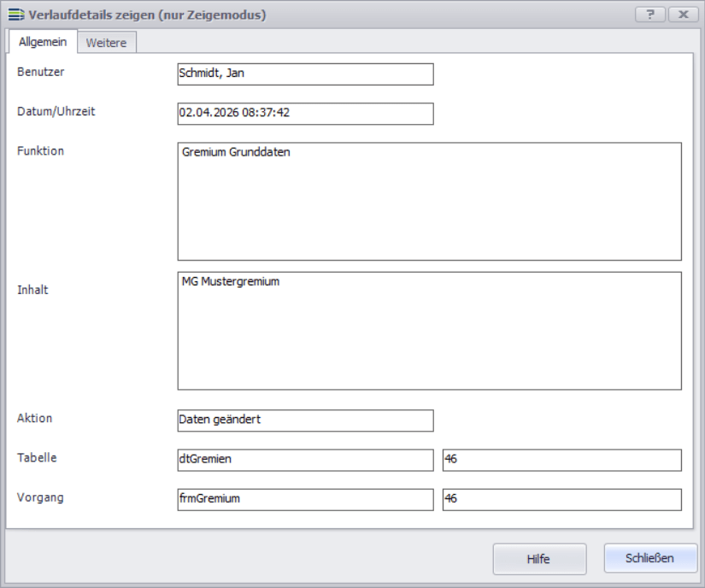Select the Aktion field with Daten geändert
The height and width of the screenshot is (588, 705).
[x=305, y=420]
